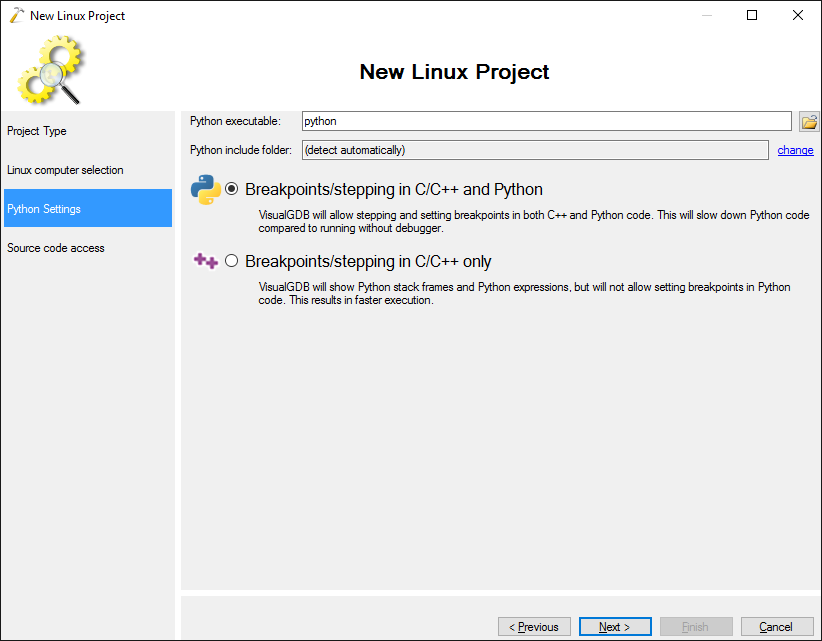Click the Python include folder field
Viewport: 822px width, 641px height.
pyautogui.click(x=535, y=150)
